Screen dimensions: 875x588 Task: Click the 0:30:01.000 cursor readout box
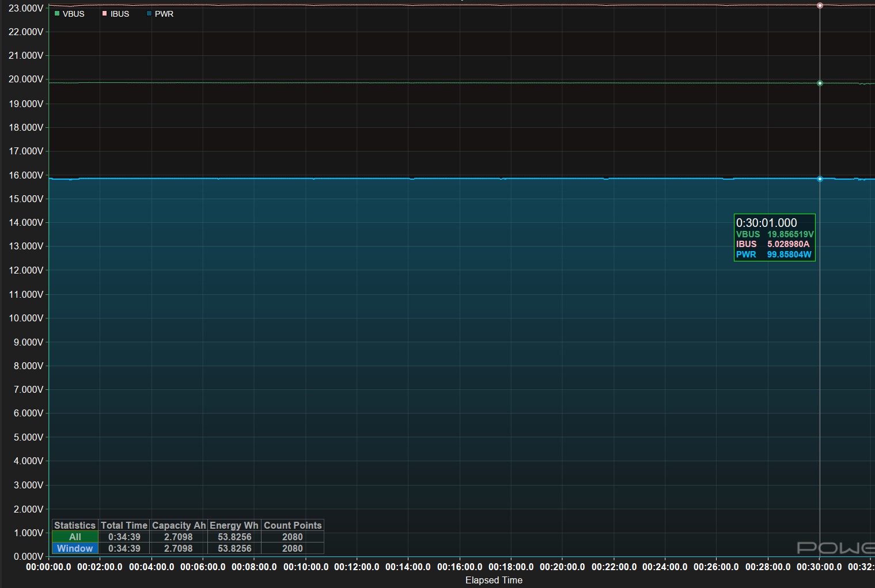[774, 238]
